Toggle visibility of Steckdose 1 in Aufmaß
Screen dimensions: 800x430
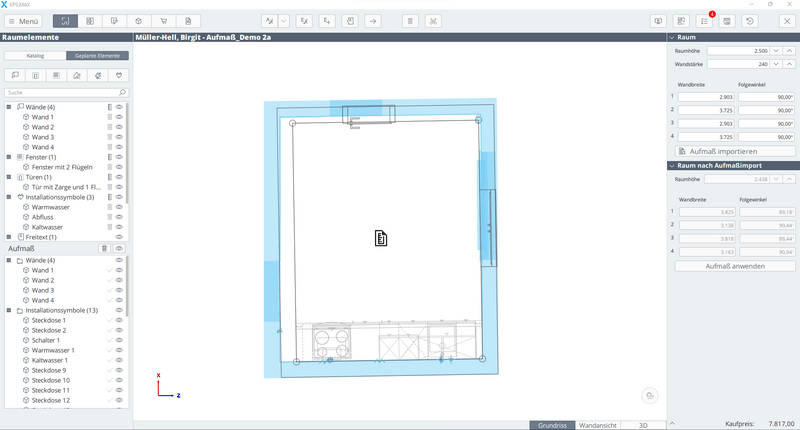[119, 320]
